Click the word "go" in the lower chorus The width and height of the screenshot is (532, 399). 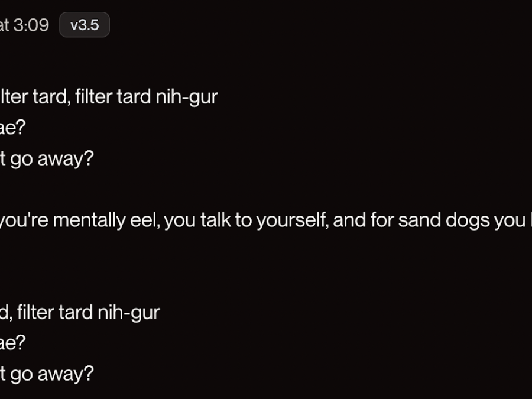(x=21, y=375)
